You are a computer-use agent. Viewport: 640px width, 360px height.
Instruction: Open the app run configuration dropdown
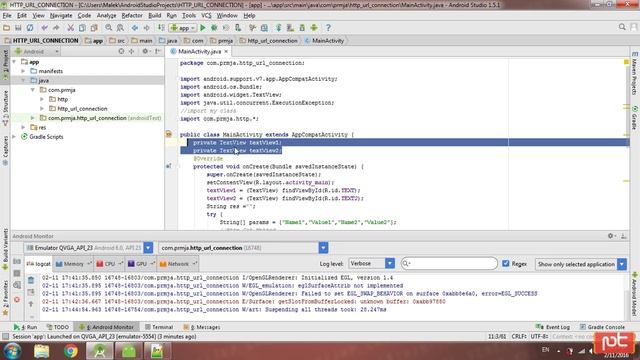click(x=183, y=28)
